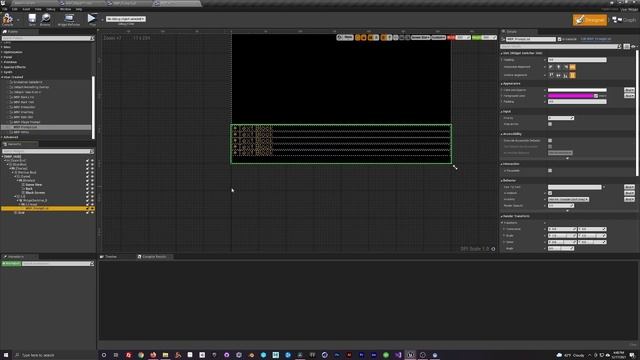Open the magenta Foreground Color swatch
The width and height of the screenshot is (640, 360).
pyautogui.click(x=571, y=96)
